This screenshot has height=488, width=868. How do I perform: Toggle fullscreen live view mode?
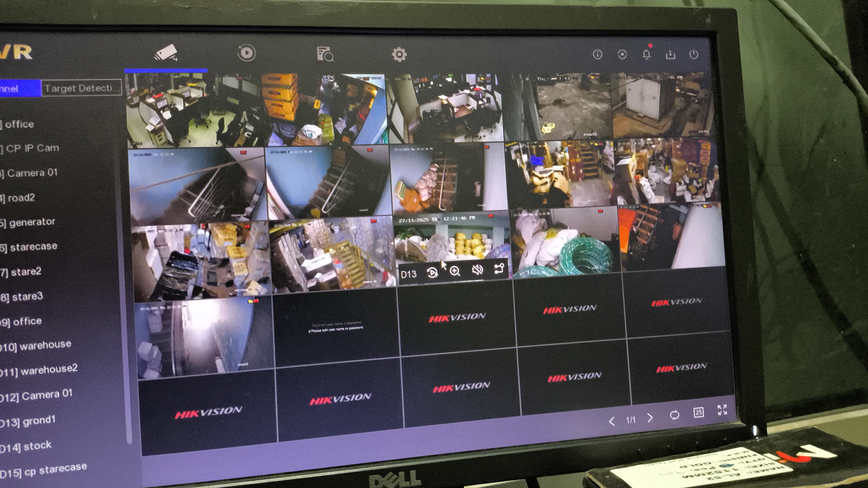pyautogui.click(x=722, y=410)
